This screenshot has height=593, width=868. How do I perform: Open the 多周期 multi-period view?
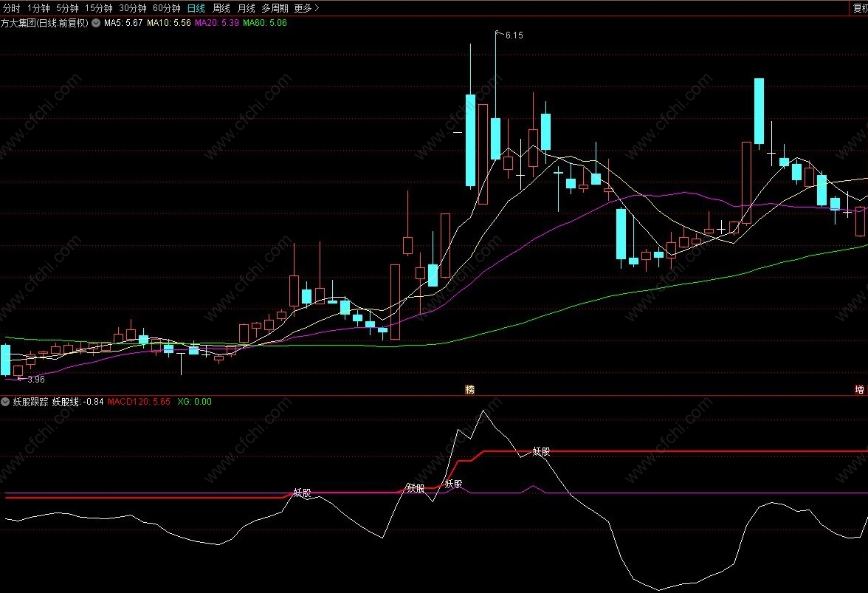point(275,8)
